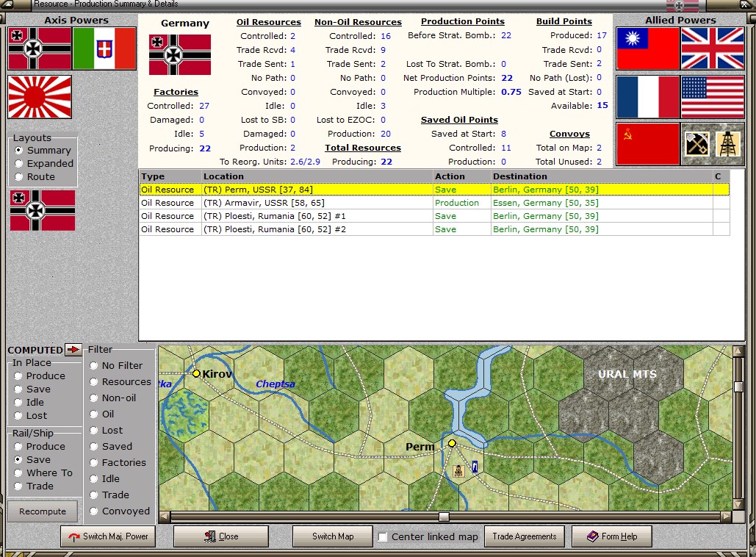The height and width of the screenshot is (557, 756).
Task: Set the filter to Lost
Action: [x=106, y=430]
